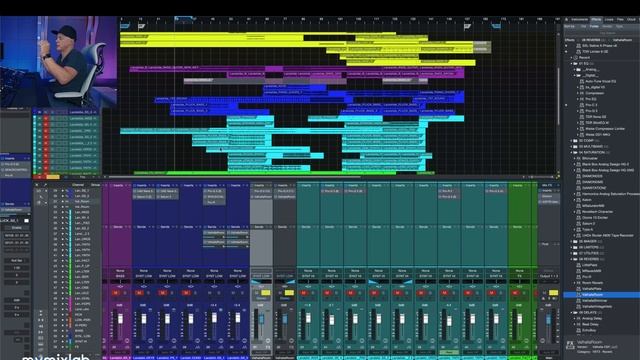The width and height of the screenshot is (640, 360).
Task: Switch to the Effects browser tab
Action: tap(596, 19)
